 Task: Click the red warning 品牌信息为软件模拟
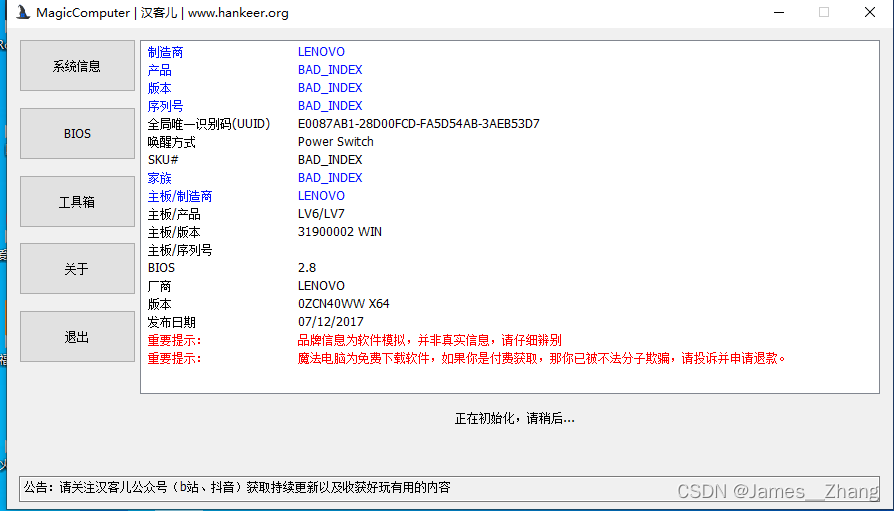click(429, 340)
